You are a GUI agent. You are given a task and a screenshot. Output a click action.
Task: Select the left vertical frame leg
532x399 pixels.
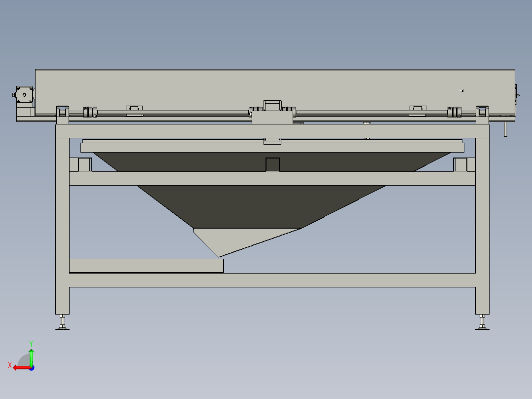(x=62, y=226)
